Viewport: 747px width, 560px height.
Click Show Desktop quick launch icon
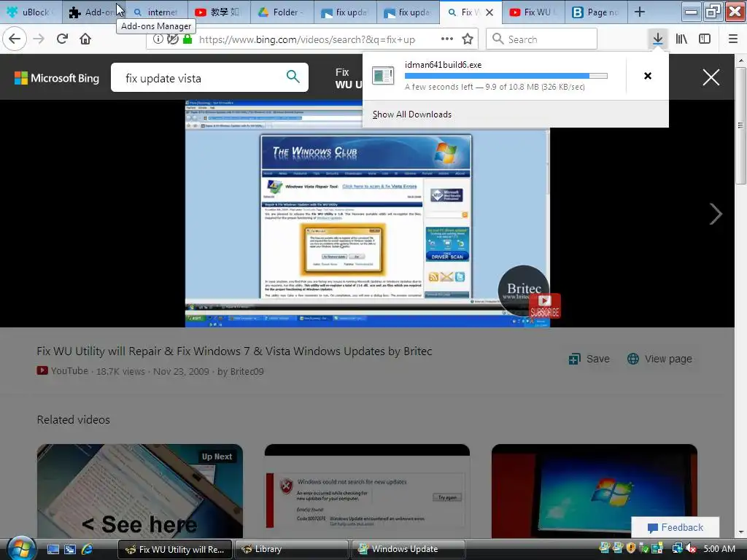click(53, 549)
